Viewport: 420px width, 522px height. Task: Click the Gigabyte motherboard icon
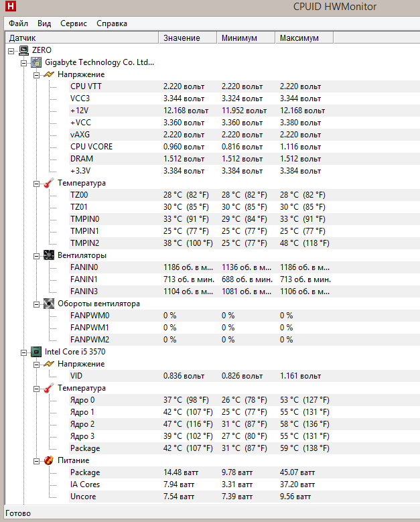37,62
